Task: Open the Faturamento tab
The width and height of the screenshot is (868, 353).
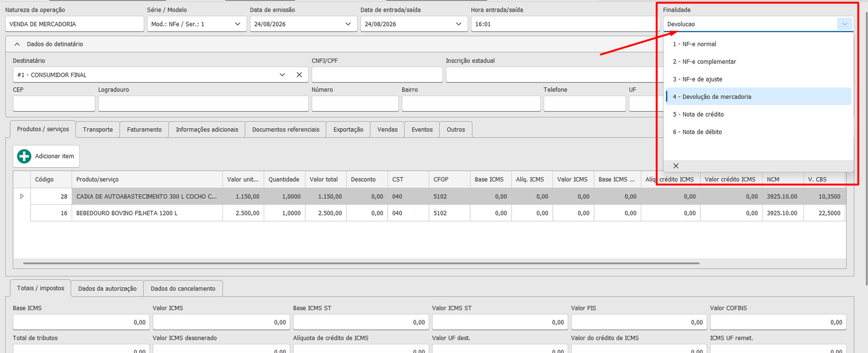Action: (144, 129)
